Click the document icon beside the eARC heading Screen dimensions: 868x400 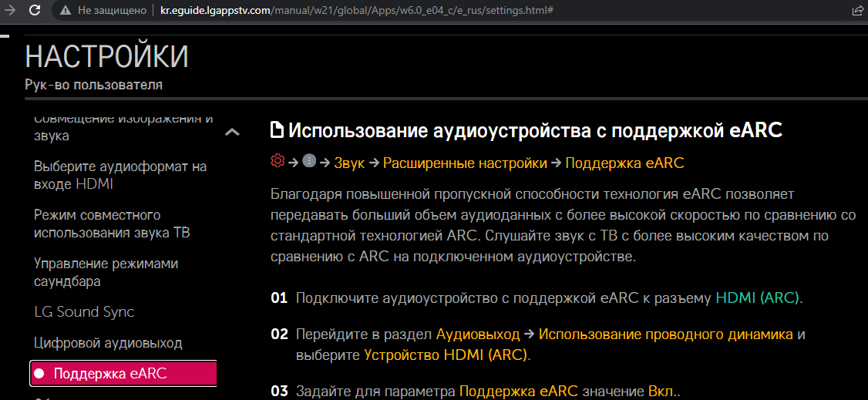pos(277,130)
